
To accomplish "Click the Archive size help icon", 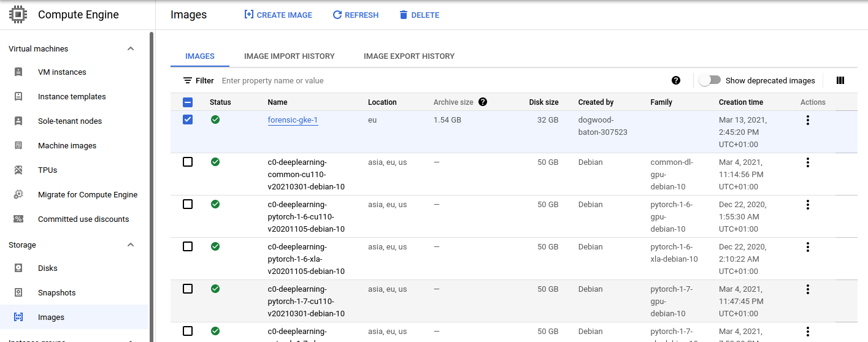I will (483, 102).
